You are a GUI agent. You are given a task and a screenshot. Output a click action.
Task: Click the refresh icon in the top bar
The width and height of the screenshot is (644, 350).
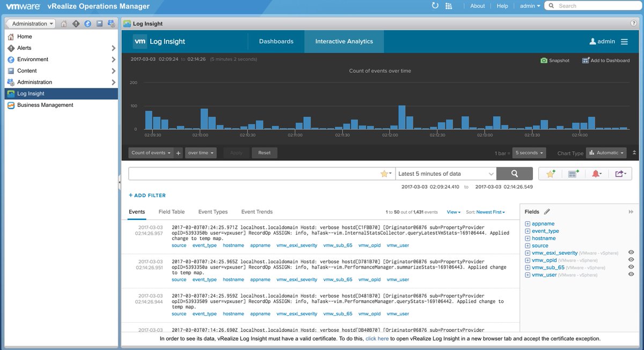click(435, 6)
